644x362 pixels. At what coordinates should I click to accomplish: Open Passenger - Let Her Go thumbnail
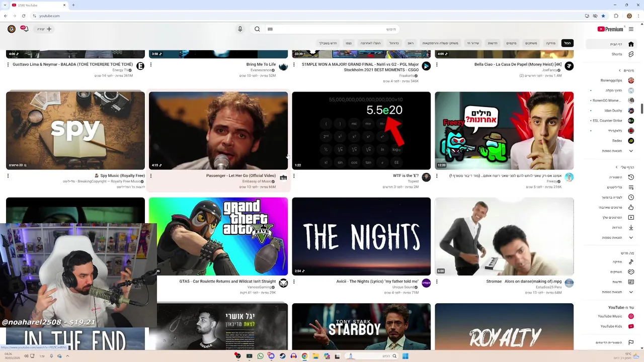click(x=218, y=131)
